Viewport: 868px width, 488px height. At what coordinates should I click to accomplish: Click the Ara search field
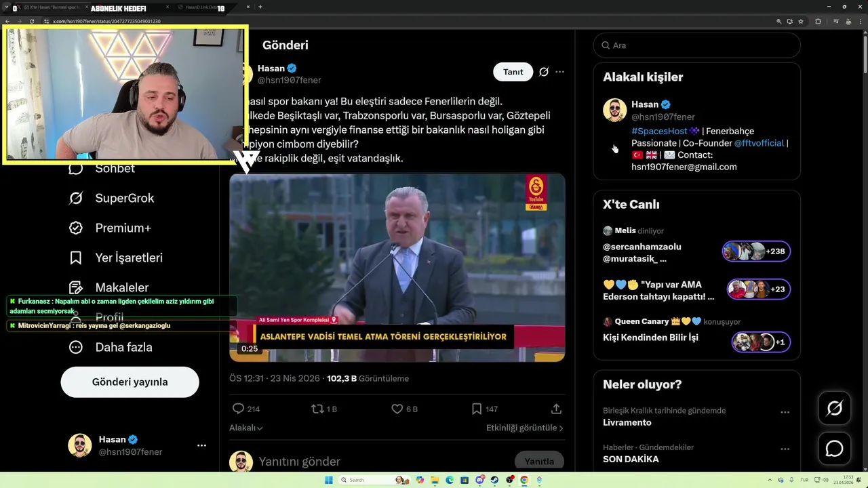pos(696,45)
